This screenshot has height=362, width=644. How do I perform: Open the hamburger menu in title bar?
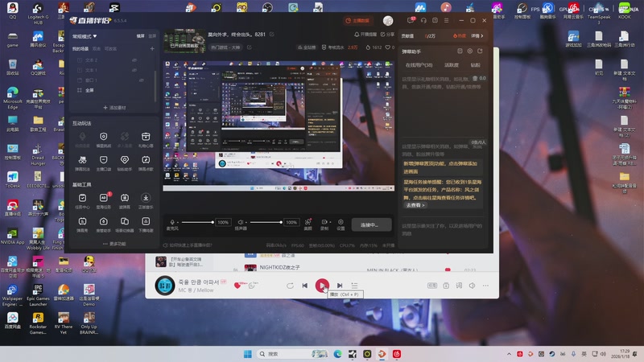click(447, 20)
